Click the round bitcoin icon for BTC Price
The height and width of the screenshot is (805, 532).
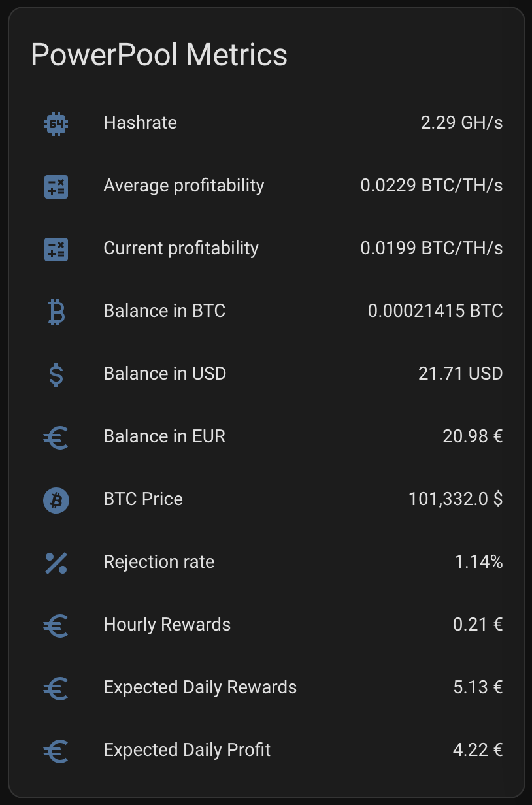tap(56, 500)
